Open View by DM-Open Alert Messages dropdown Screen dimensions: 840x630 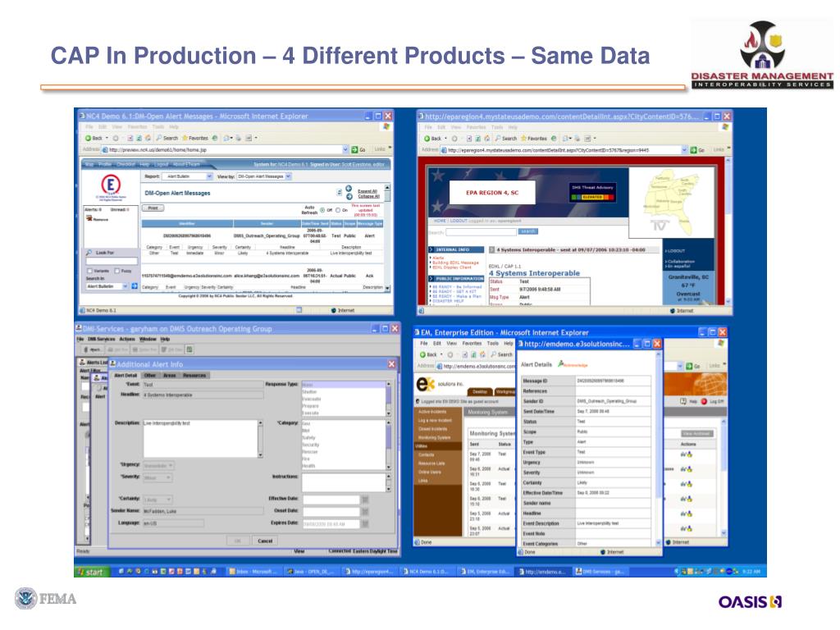click(263, 176)
